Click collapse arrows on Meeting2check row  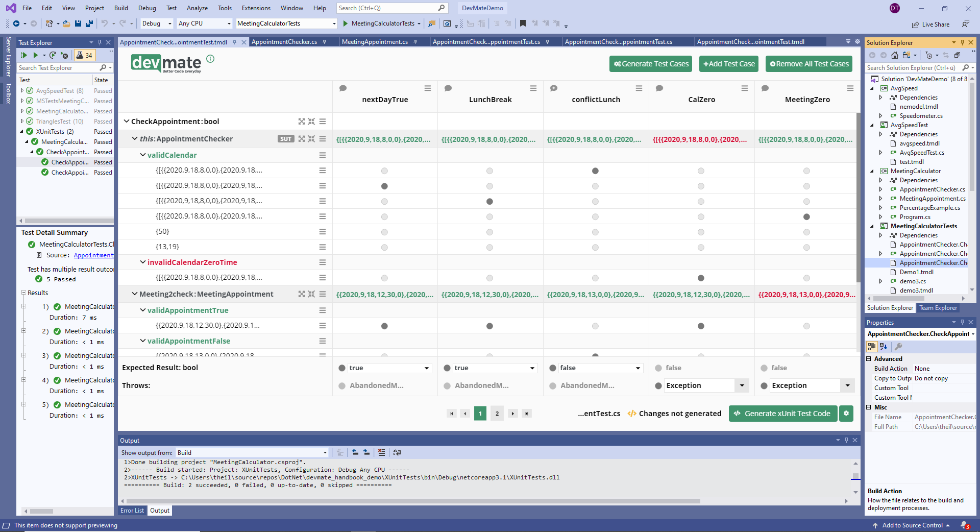click(311, 294)
